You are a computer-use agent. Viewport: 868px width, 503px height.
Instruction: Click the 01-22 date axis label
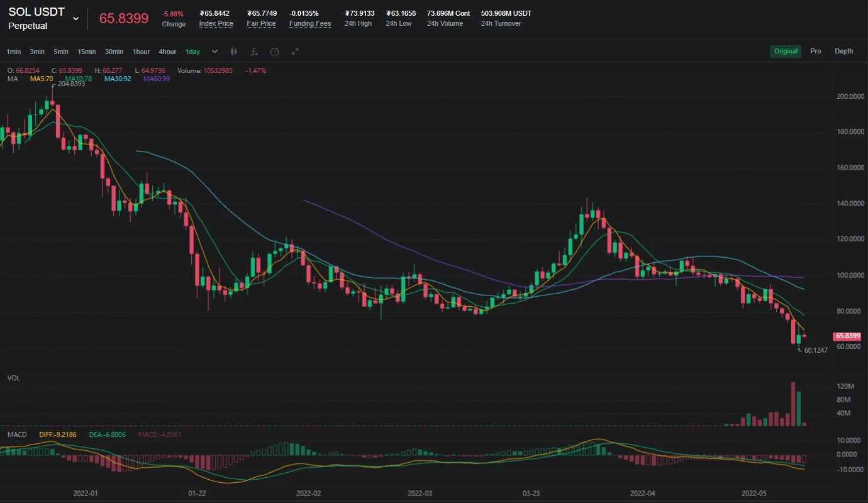(x=197, y=494)
